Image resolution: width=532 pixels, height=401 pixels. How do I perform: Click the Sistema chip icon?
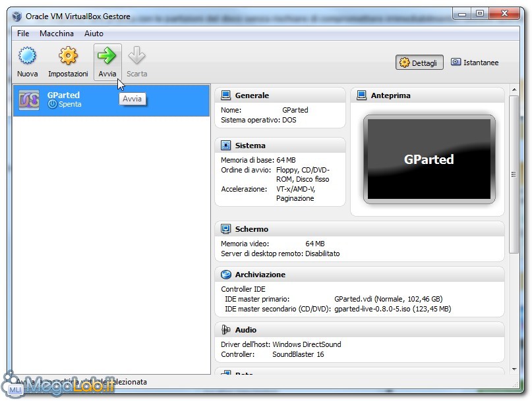[226, 146]
